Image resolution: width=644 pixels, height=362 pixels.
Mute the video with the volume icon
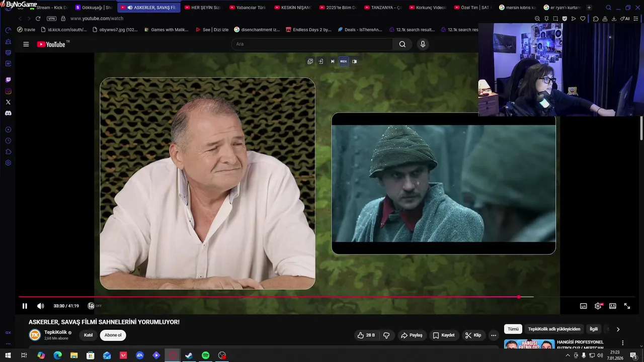pos(41,306)
